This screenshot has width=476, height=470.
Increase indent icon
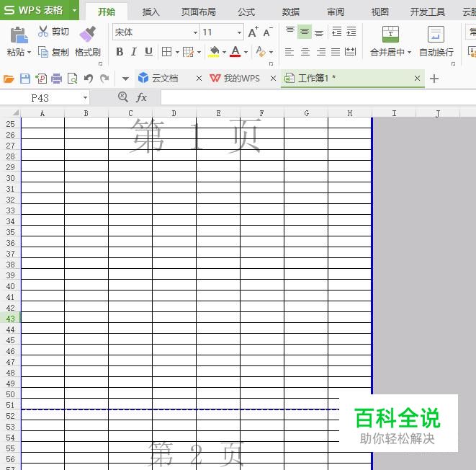pos(351,32)
